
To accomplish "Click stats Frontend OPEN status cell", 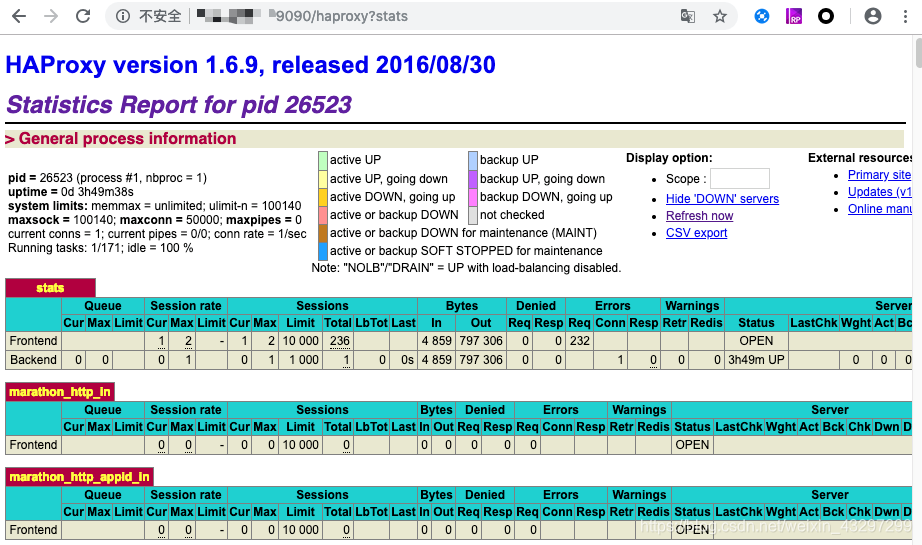I will pos(756,341).
